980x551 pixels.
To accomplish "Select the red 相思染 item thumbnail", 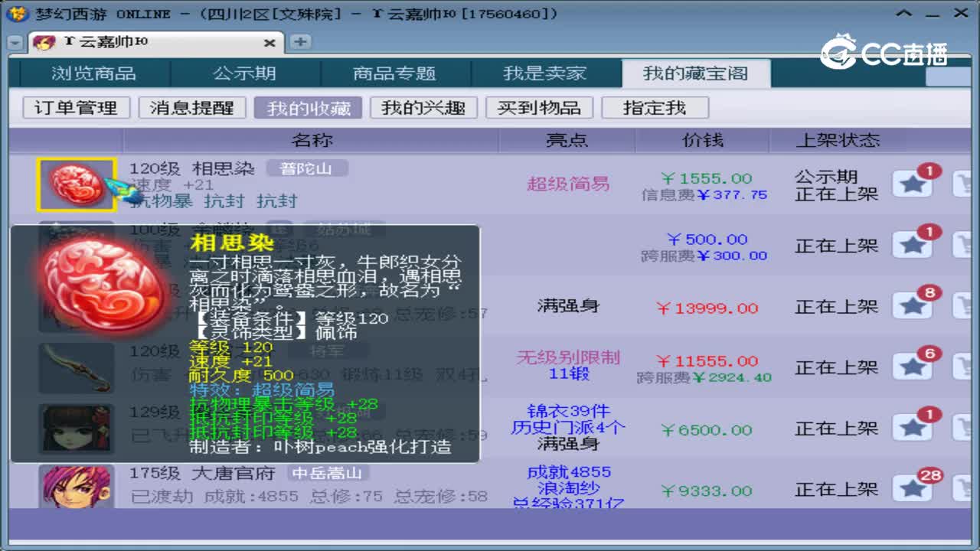I will 76,184.
